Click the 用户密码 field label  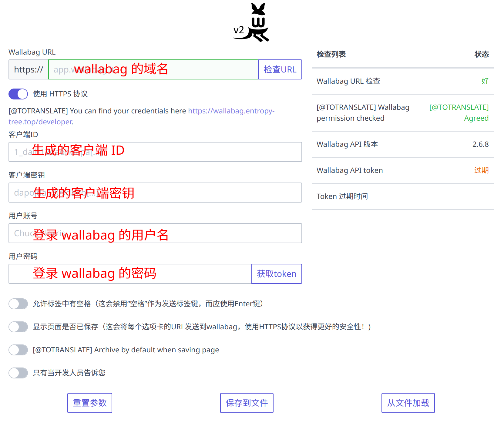pyautogui.click(x=23, y=257)
